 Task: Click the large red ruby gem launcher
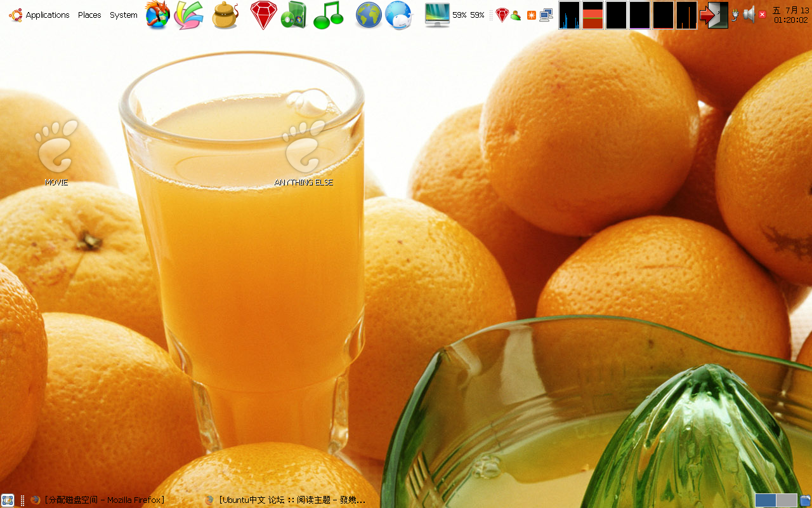[263, 15]
